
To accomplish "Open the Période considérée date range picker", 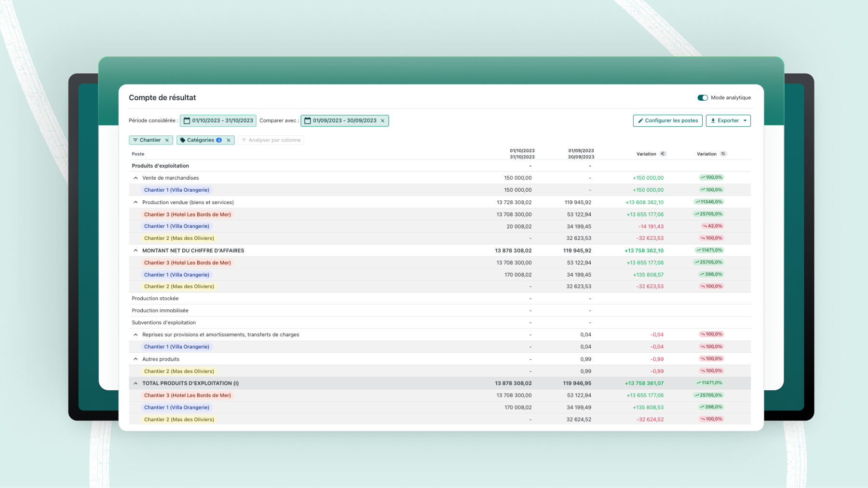I will click(x=218, y=120).
